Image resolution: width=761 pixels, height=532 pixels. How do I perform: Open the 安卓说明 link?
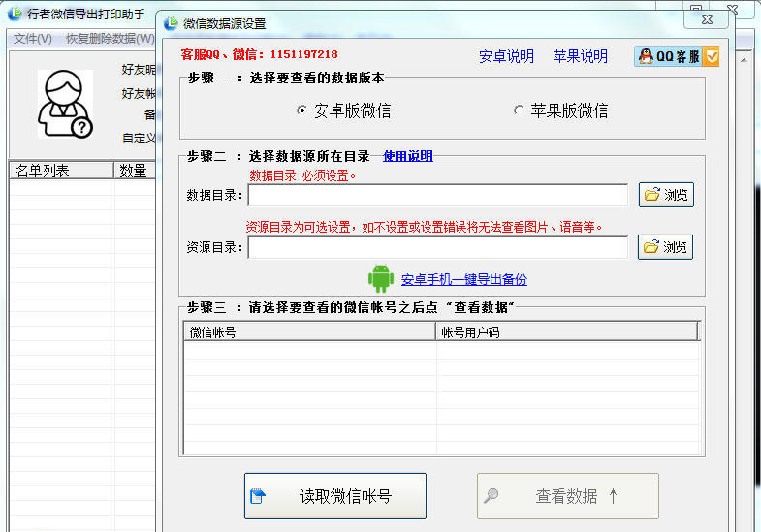[x=506, y=56]
